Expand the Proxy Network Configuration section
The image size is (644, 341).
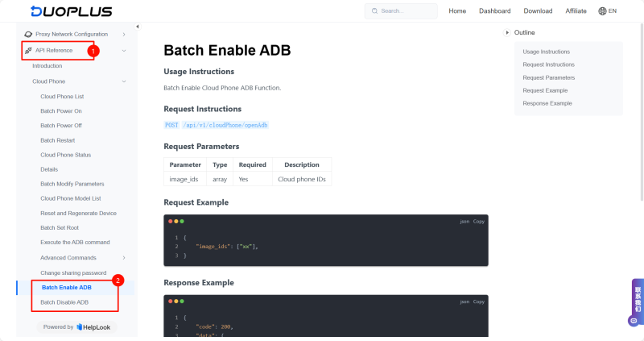123,34
